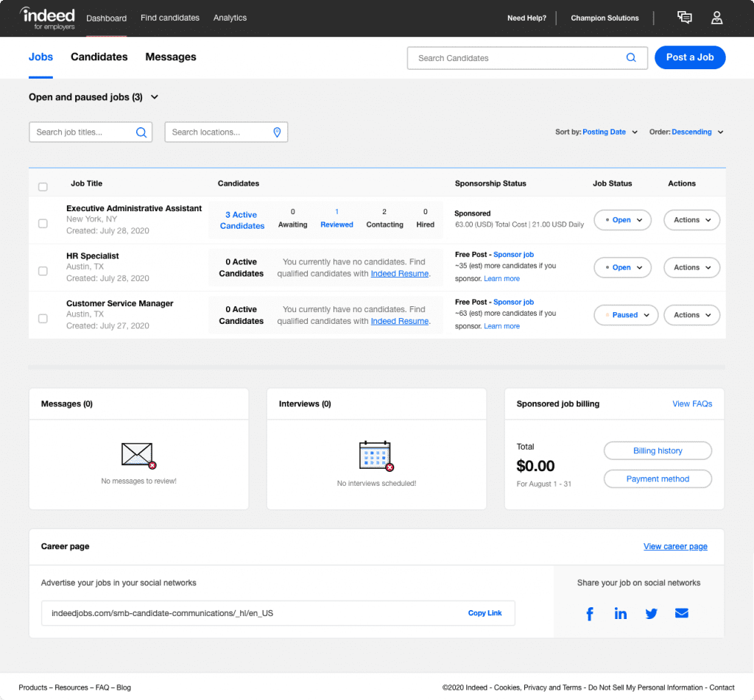Switch to the Candidates tab
Screen dimensions: 754x700
pyautogui.click(x=99, y=57)
